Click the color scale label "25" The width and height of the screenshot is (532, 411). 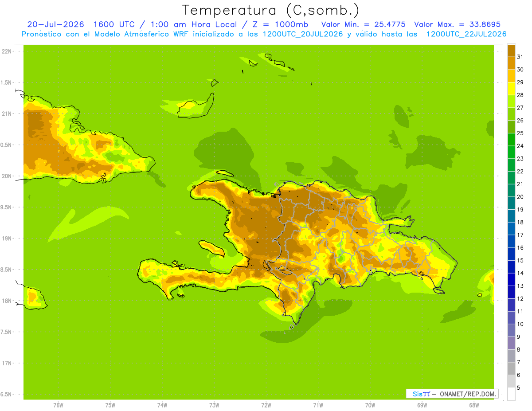[x=520, y=133]
